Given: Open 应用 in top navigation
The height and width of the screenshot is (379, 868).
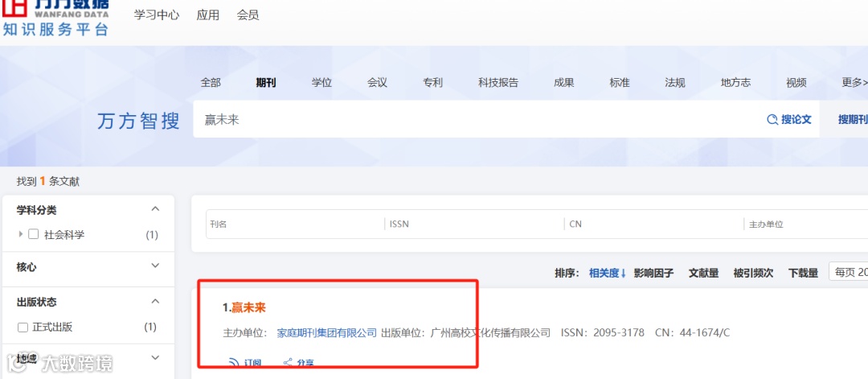Looking at the screenshot, I should tap(208, 15).
